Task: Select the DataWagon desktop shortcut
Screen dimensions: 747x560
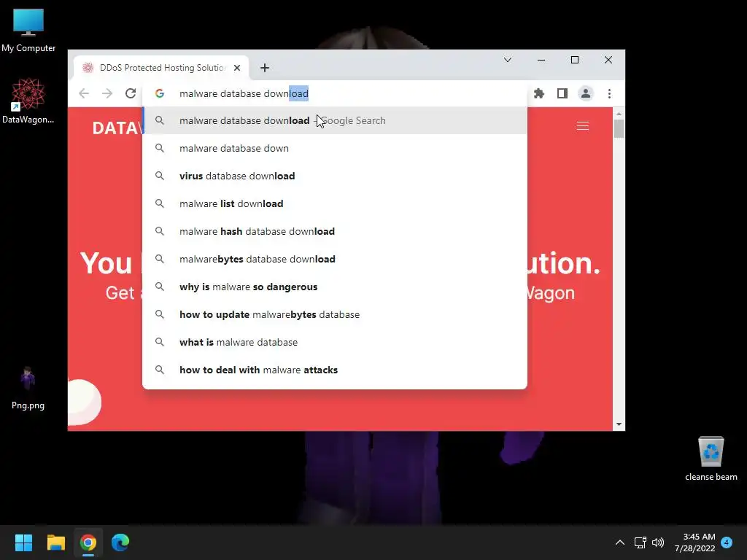Action: 28,101
